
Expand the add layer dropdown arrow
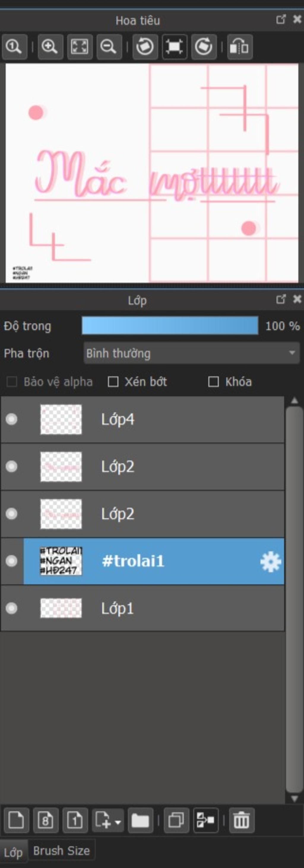pos(118,822)
